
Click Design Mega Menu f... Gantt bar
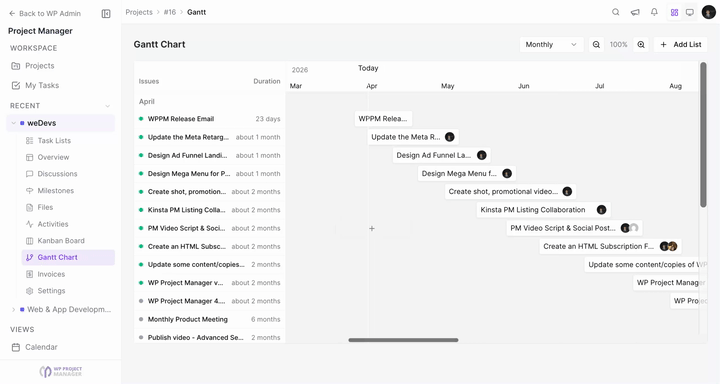(467, 174)
